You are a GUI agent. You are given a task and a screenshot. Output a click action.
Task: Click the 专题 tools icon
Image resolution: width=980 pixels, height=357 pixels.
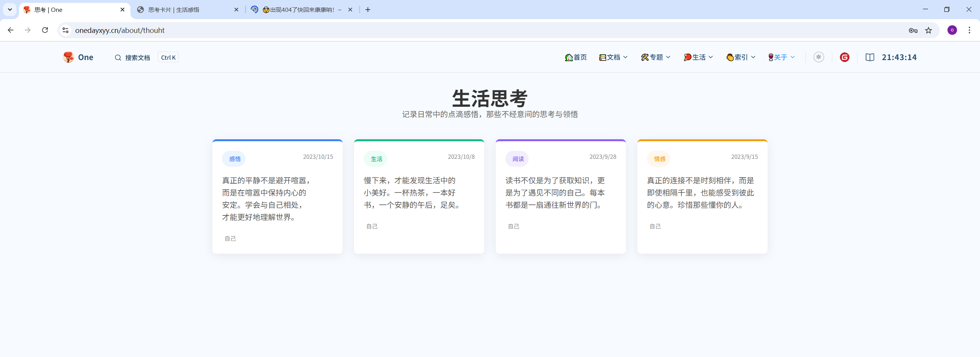645,57
